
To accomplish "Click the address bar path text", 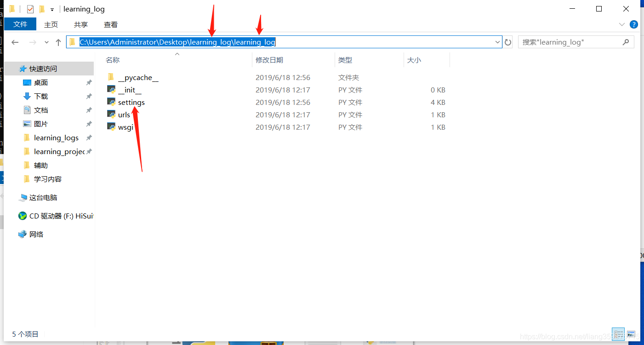I will [177, 42].
